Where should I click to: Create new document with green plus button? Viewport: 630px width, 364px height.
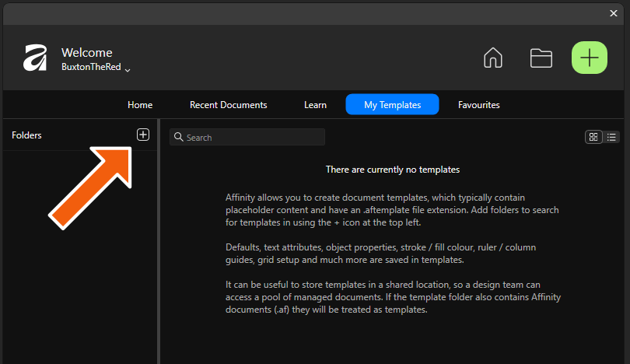[590, 58]
